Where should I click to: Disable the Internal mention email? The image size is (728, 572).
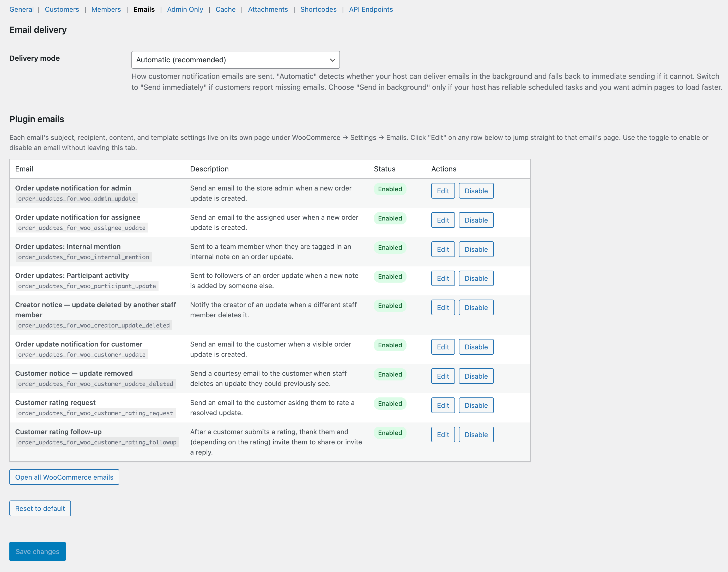[x=476, y=249]
